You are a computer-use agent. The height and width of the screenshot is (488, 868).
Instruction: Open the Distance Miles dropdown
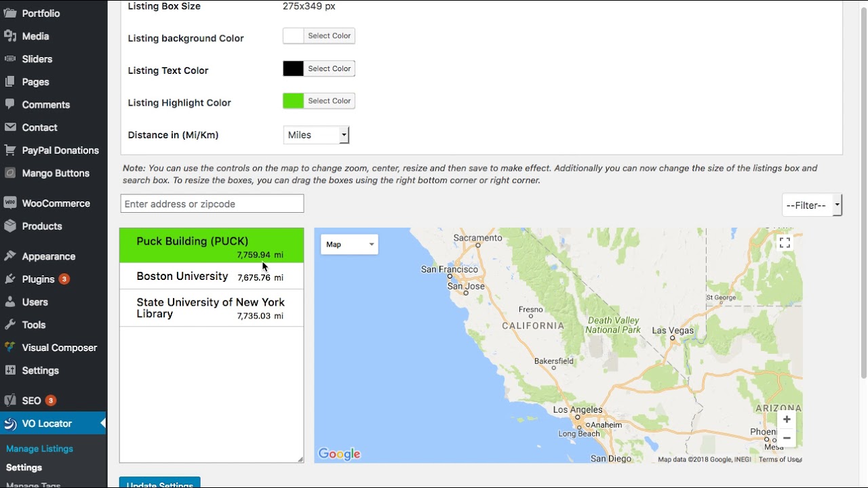tap(316, 135)
